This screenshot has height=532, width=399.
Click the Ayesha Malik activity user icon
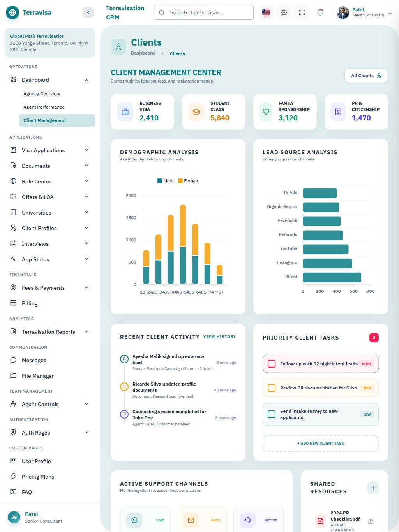click(124, 359)
